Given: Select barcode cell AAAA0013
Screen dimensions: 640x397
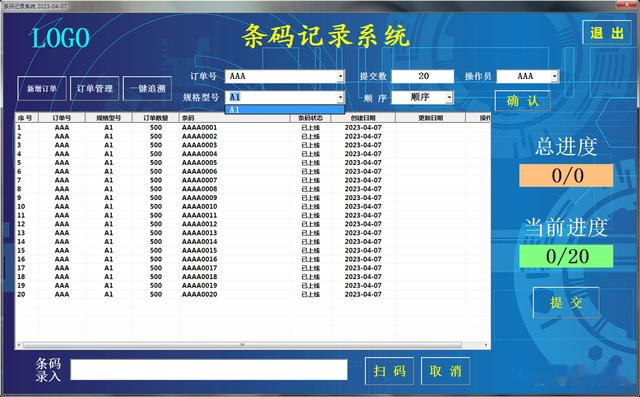Looking at the screenshot, I should (200, 233).
